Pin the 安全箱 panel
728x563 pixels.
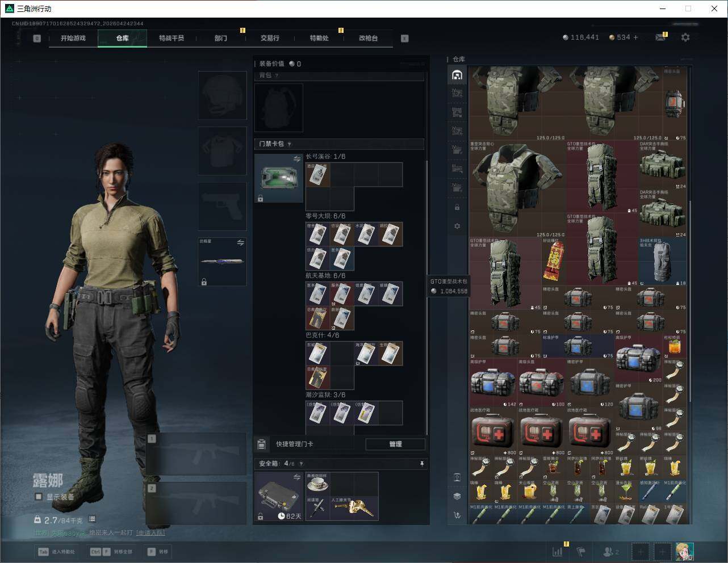click(x=421, y=464)
